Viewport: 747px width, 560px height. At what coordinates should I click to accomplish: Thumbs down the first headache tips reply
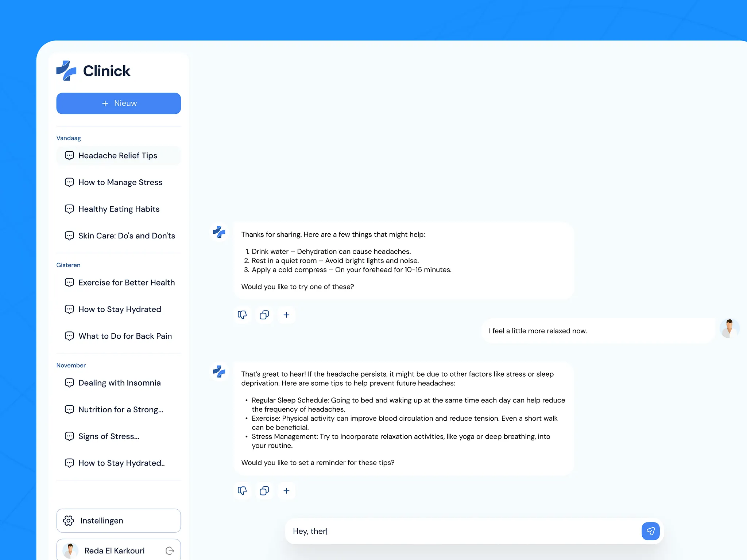point(242,315)
